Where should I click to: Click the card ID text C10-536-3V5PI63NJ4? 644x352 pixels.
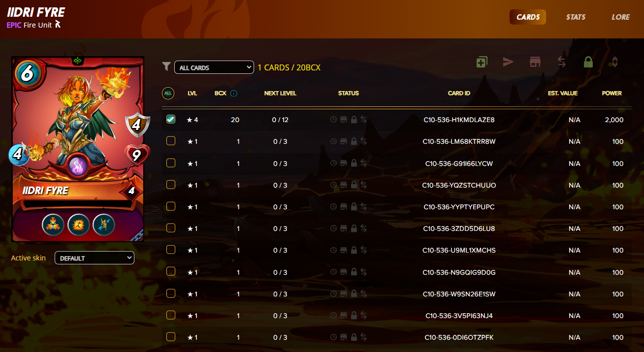point(459,316)
